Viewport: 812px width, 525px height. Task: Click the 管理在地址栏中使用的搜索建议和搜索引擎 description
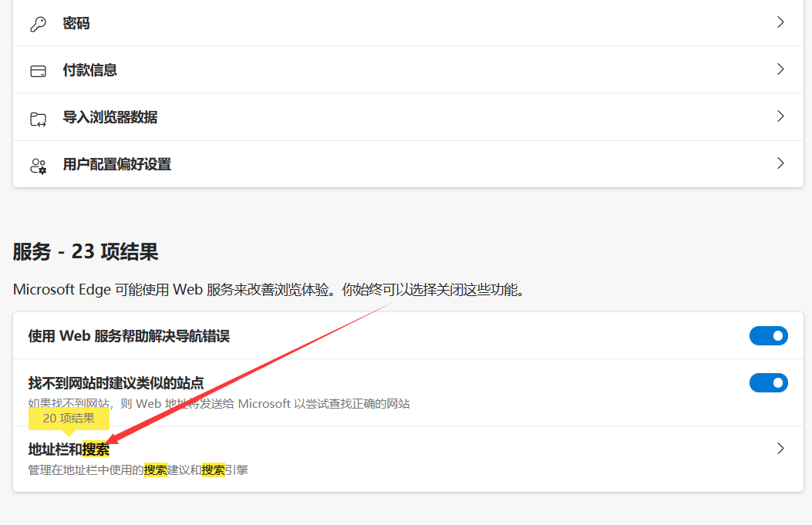click(138, 470)
